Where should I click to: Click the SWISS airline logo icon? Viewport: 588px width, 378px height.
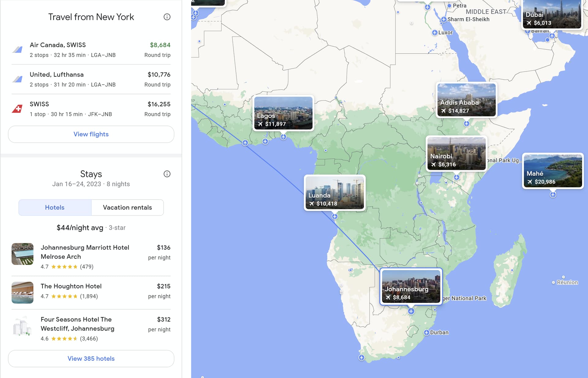17,109
